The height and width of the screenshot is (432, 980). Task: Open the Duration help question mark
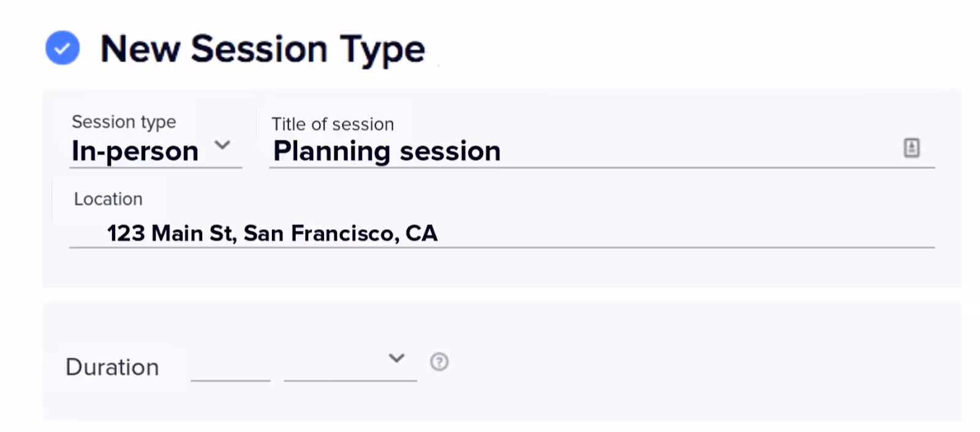click(439, 362)
